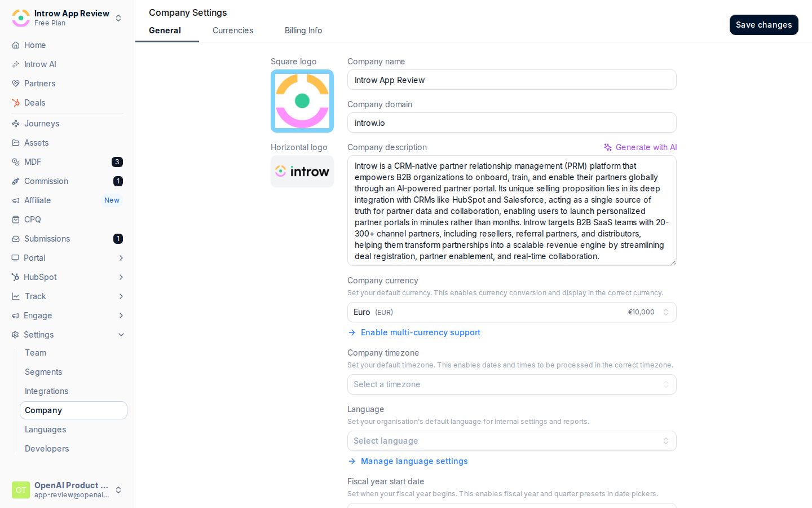Open the Deals page label
This screenshot has height=508, width=812.
[x=34, y=103]
